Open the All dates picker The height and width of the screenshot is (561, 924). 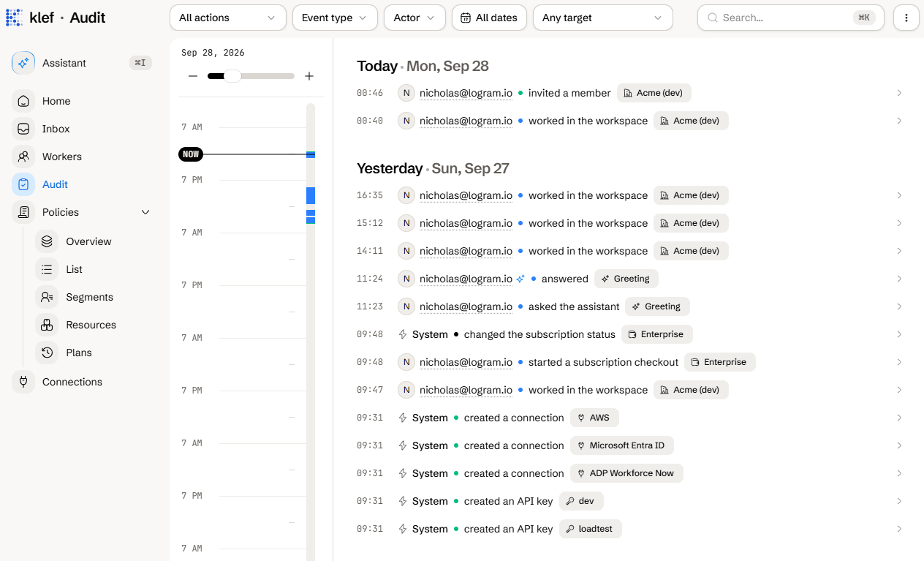pos(489,18)
